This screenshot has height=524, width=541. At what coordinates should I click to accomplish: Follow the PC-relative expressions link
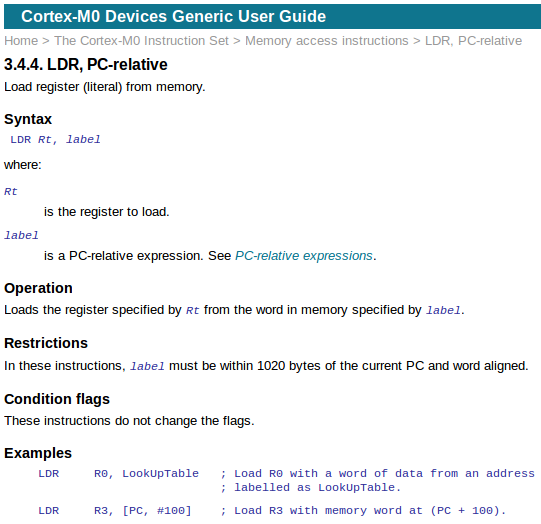(304, 256)
